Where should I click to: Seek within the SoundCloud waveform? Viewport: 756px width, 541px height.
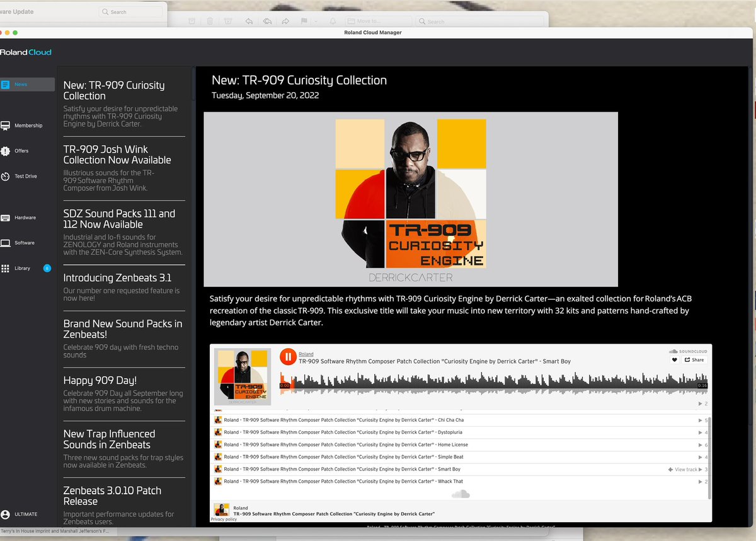tap(493, 384)
